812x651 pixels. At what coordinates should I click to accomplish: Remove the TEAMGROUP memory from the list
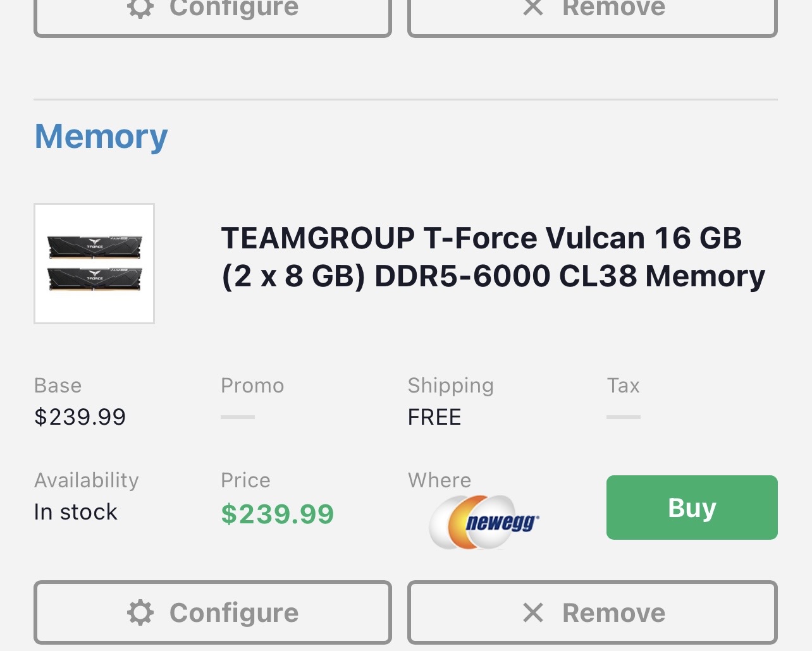tap(593, 612)
